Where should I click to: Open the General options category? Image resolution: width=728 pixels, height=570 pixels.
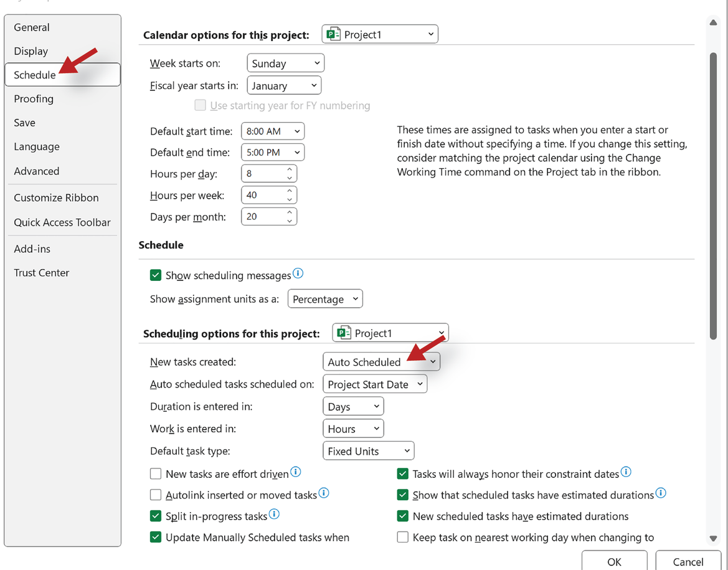[32, 27]
